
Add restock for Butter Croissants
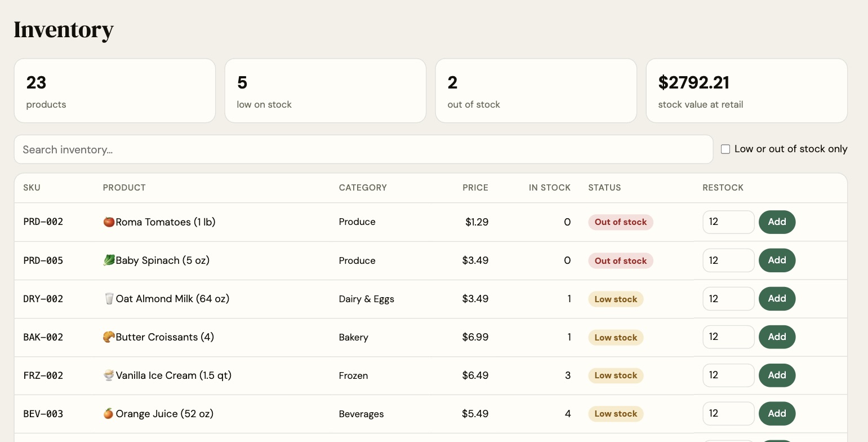pyautogui.click(x=777, y=337)
